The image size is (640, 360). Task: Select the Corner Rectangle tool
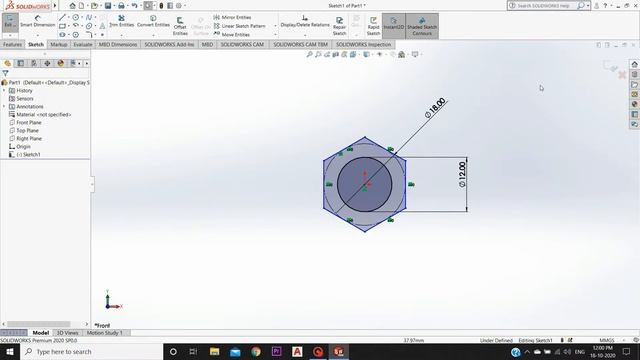pyautogui.click(x=62, y=26)
